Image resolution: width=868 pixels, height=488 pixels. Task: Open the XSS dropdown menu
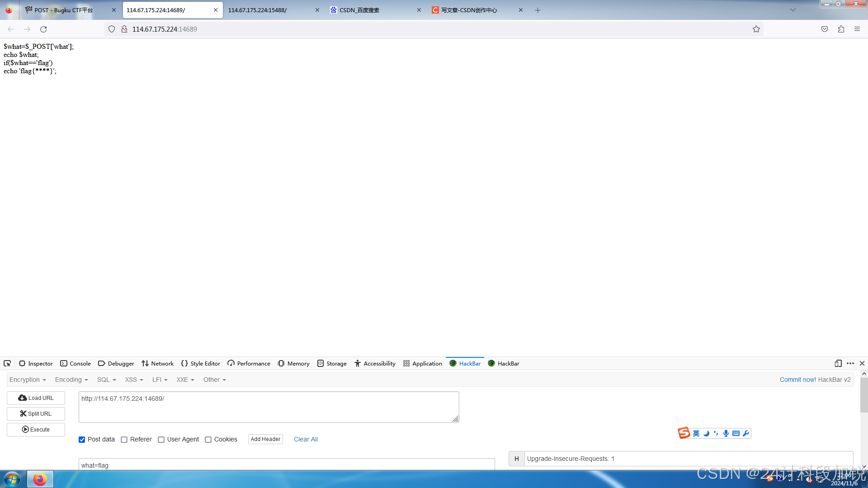pyautogui.click(x=134, y=380)
